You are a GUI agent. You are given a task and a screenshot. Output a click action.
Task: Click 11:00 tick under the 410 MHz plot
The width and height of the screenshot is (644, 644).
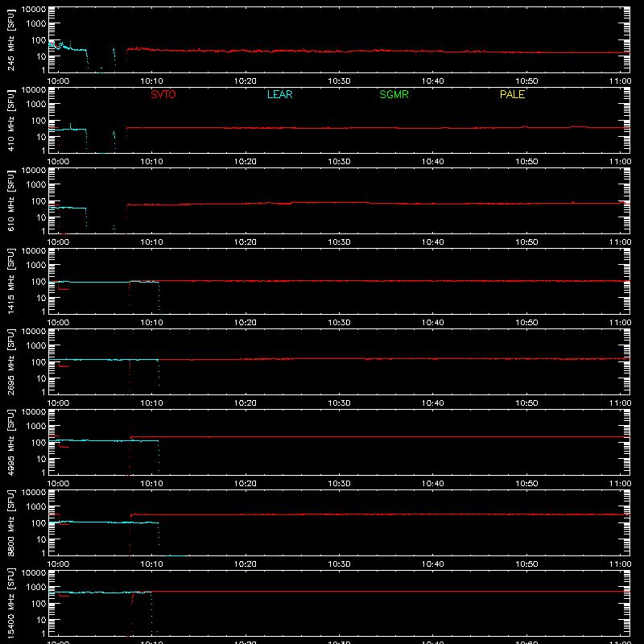[620, 162]
